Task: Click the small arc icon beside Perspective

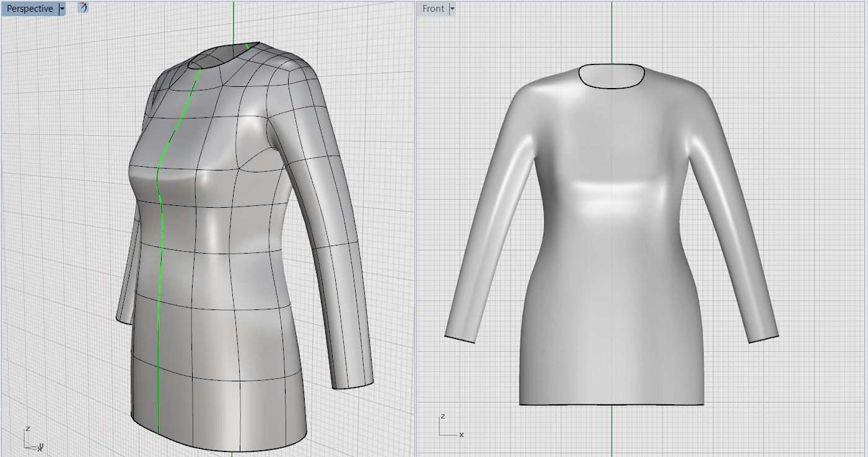Action: click(83, 8)
